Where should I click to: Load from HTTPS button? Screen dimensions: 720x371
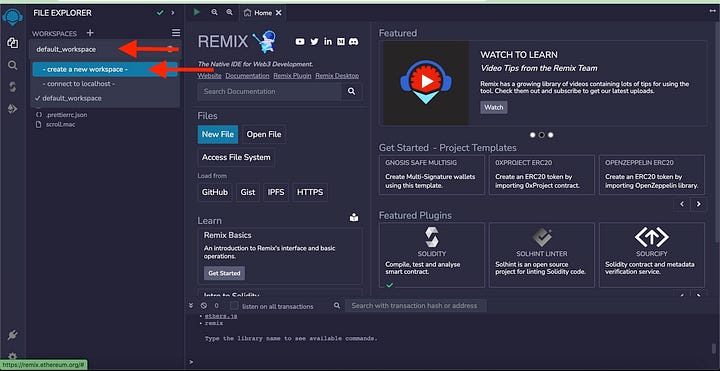tap(310, 192)
